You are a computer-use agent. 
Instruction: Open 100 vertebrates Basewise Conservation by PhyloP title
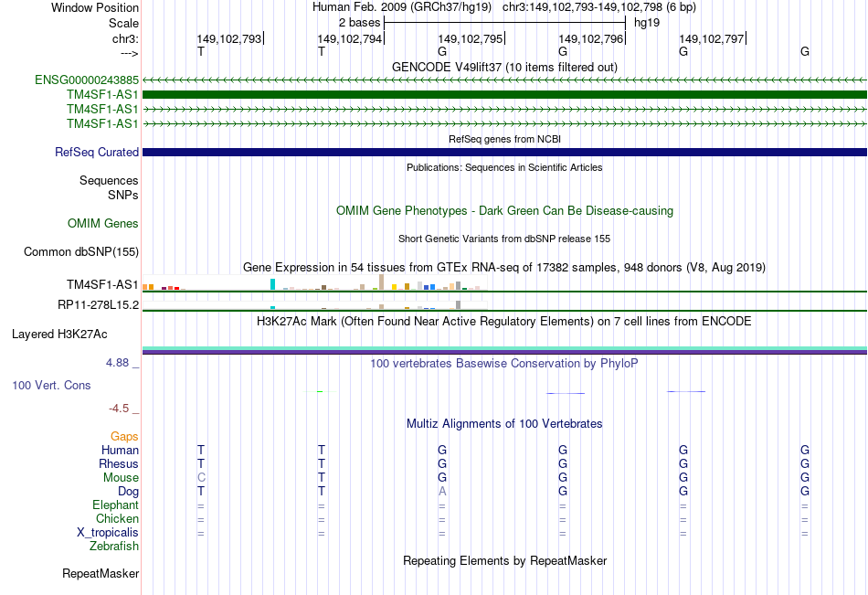point(504,364)
